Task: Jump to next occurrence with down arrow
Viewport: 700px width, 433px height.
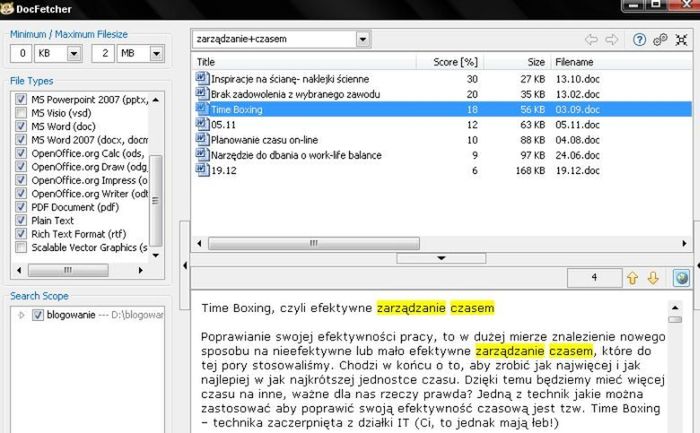Action: pos(653,278)
